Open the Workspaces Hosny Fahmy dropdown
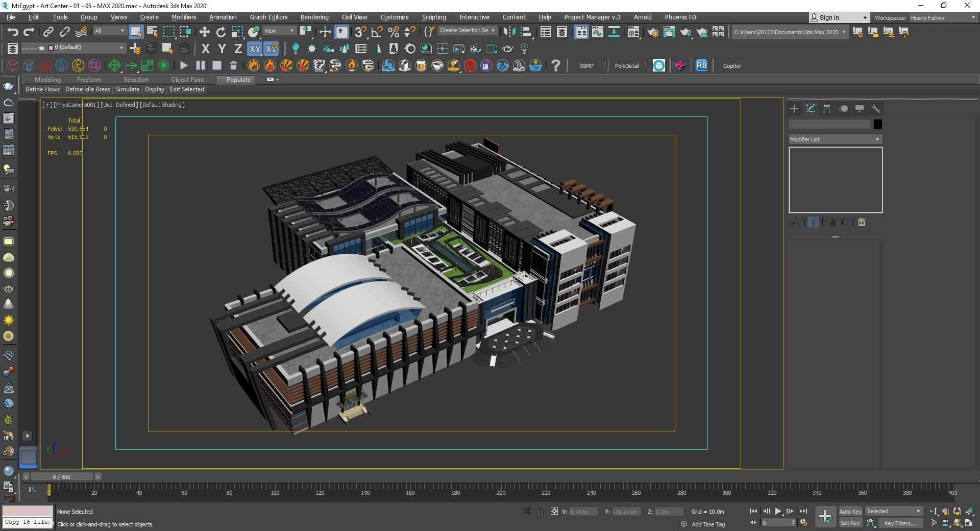This screenshot has width=980, height=531. tap(943, 18)
